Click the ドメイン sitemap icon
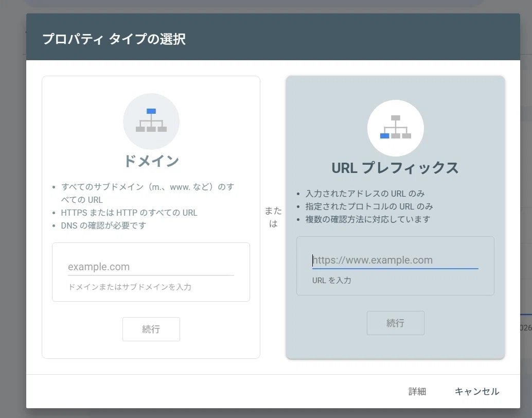This screenshot has height=418, width=532. pyautogui.click(x=151, y=121)
